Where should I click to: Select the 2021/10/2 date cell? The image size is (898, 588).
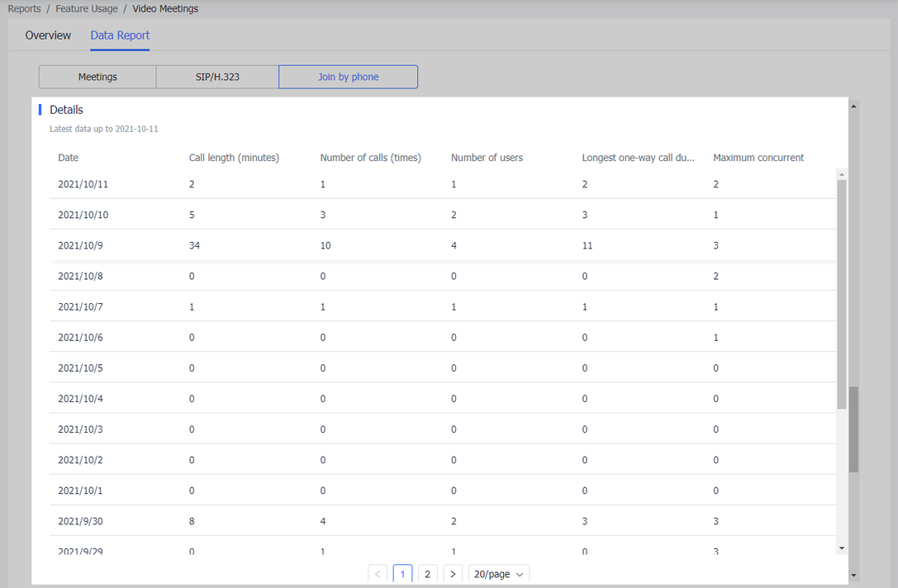click(80, 460)
